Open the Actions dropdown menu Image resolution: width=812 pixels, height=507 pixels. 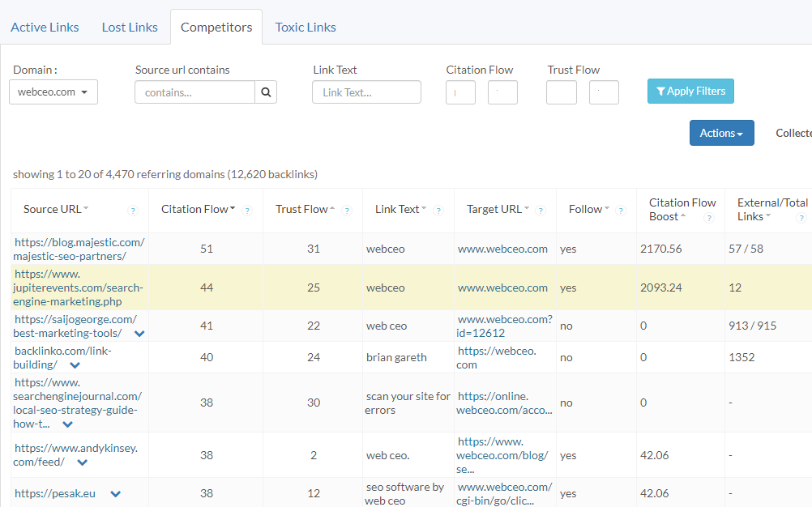[x=721, y=133]
